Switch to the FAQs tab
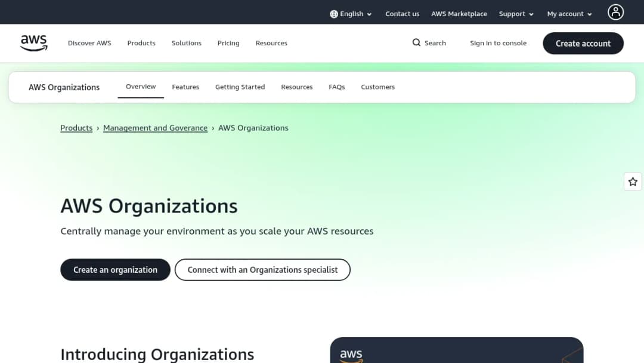Screen dimensions: 644x363 (337, 87)
